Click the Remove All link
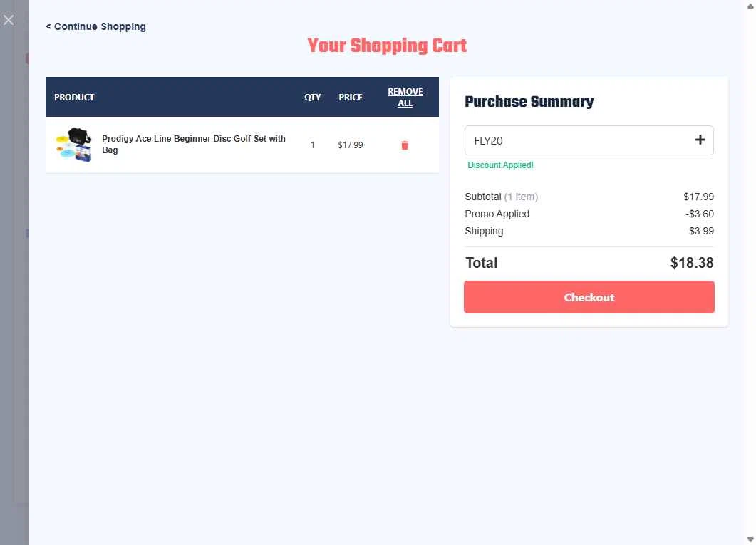The height and width of the screenshot is (545, 756). 405,98
